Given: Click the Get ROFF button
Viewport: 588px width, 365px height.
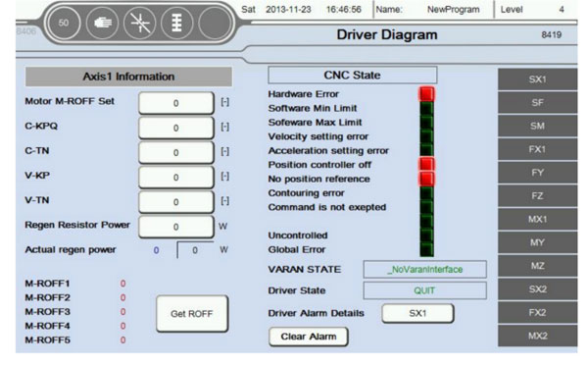Looking at the screenshot, I should tap(192, 314).
